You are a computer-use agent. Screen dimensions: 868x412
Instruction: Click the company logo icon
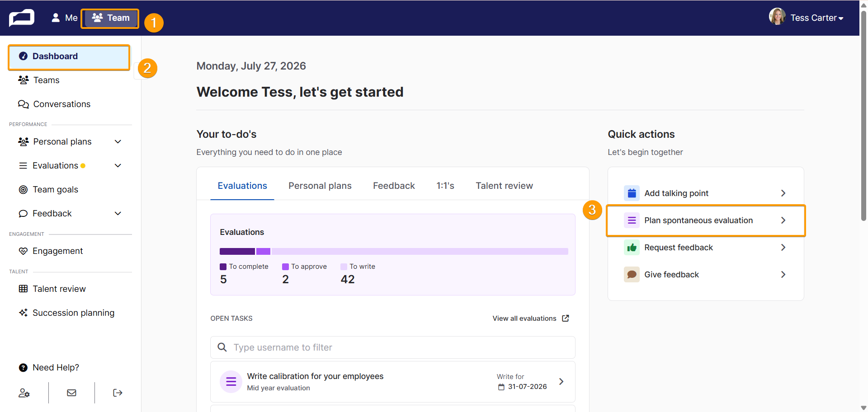click(21, 18)
